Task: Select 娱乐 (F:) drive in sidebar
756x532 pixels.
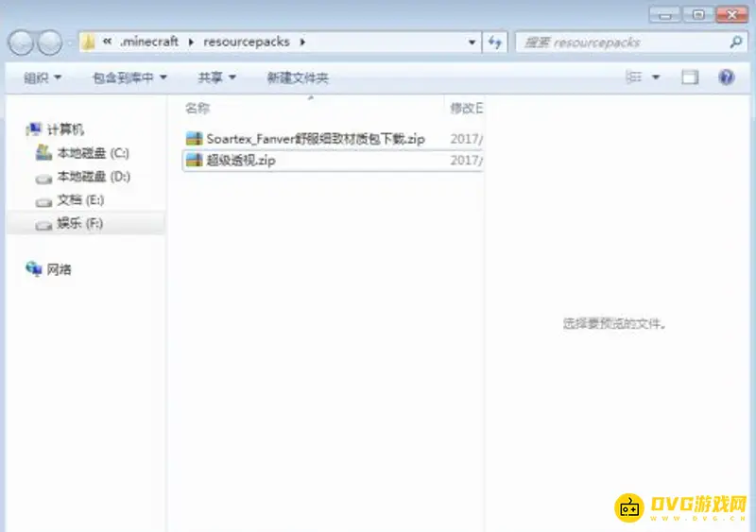Action: pyautogui.click(x=79, y=224)
